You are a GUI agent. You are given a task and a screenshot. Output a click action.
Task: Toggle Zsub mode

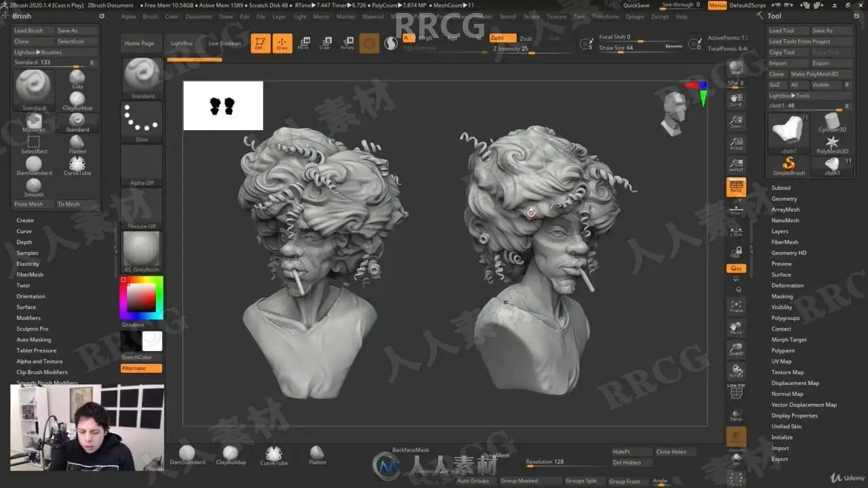pyautogui.click(x=526, y=39)
